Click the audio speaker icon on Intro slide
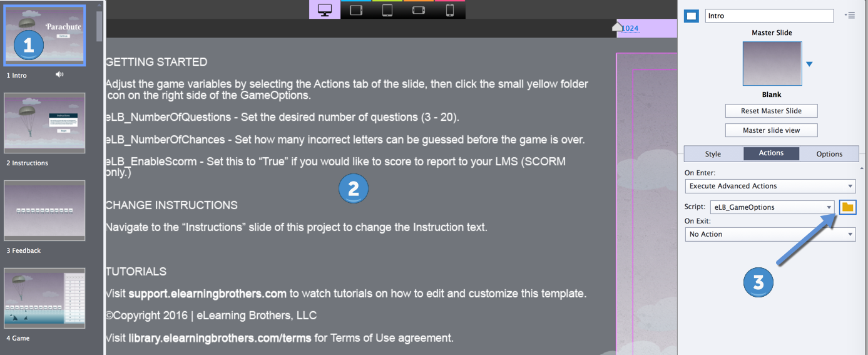 pyautogui.click(x=59, y=75)
